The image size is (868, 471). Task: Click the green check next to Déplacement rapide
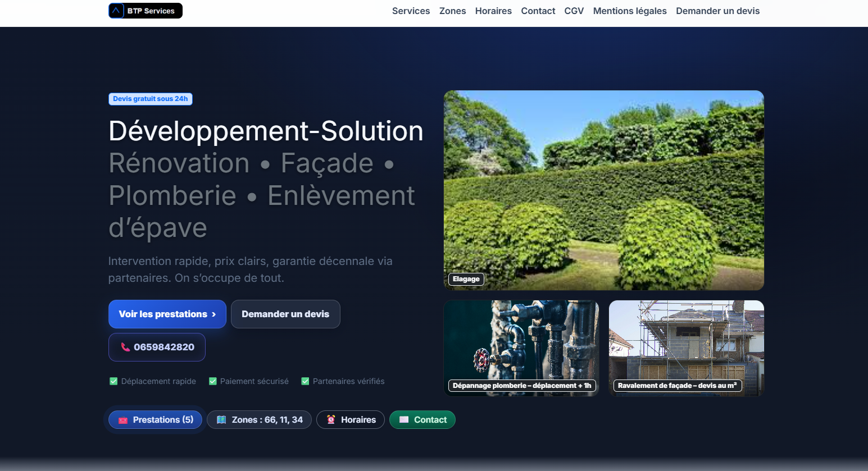point(113,381)
